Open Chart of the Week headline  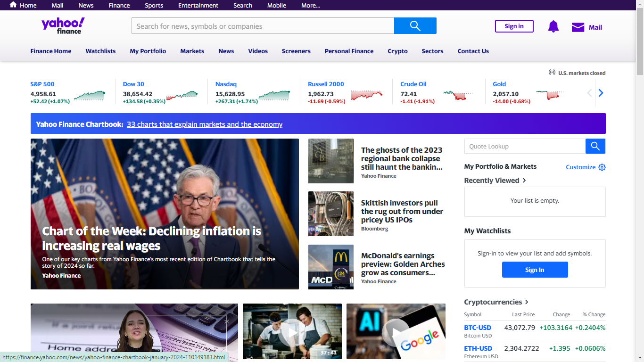tap(151, 239)
